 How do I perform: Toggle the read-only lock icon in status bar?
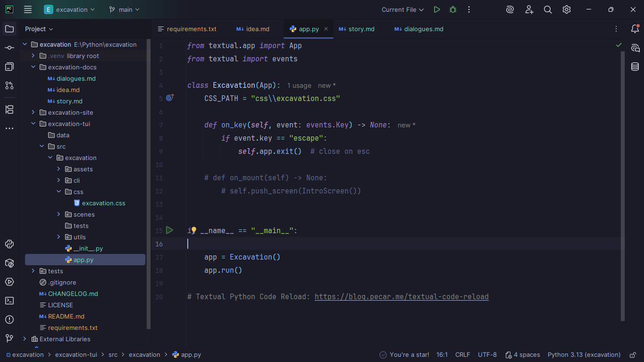click(632, 355)
